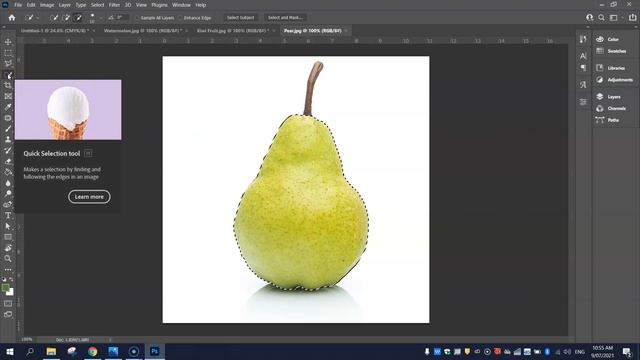Select the Blur tool

point(8,183)
